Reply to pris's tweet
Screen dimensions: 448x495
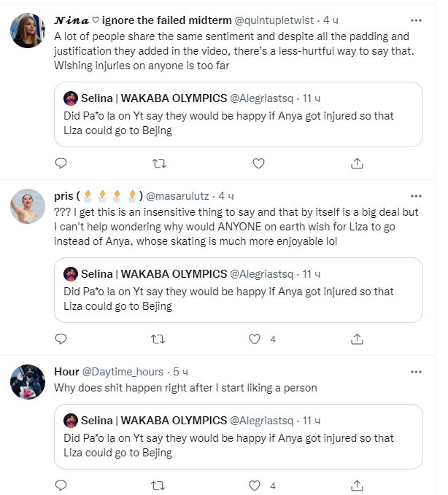tap(61, 339)
